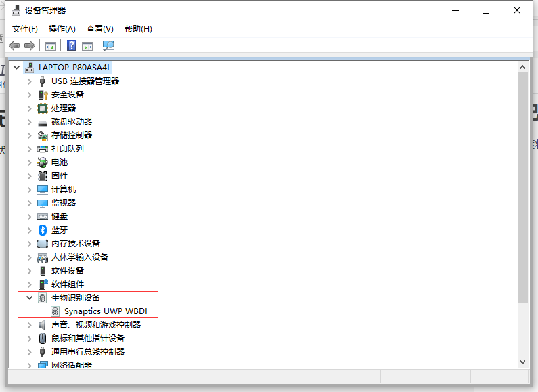This screenshot has width=538, height=392.
Task: Click the Back arrow toolbar icon
Action: pyautogui.click(x=14, y=45)
